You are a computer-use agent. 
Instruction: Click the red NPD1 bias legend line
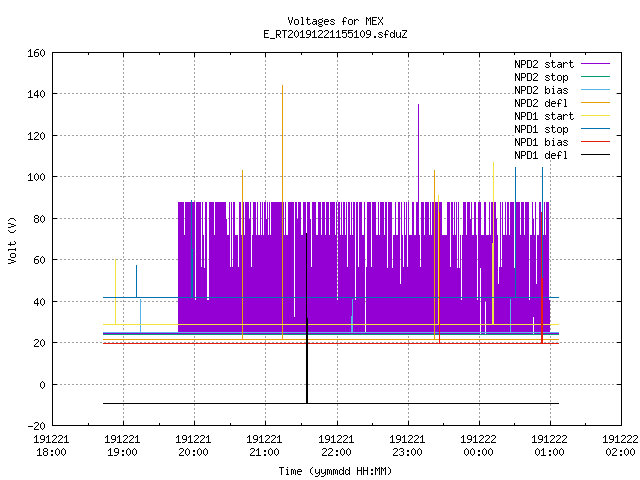tap(595, 142)
